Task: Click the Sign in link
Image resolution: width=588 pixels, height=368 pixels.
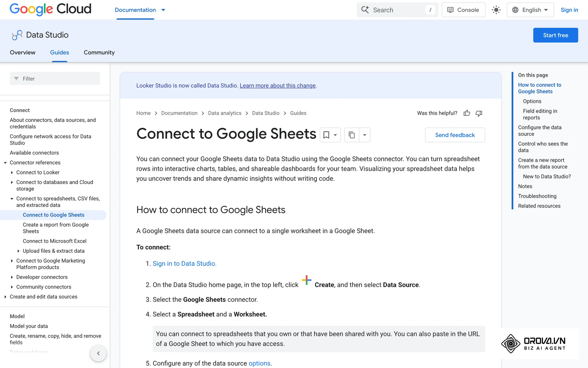Action: 569,10
